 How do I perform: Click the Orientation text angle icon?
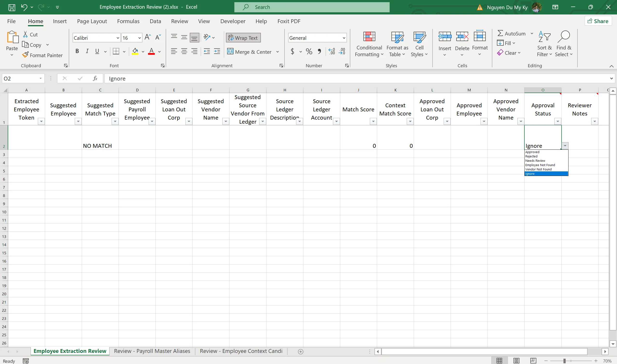tap(207, 37)
